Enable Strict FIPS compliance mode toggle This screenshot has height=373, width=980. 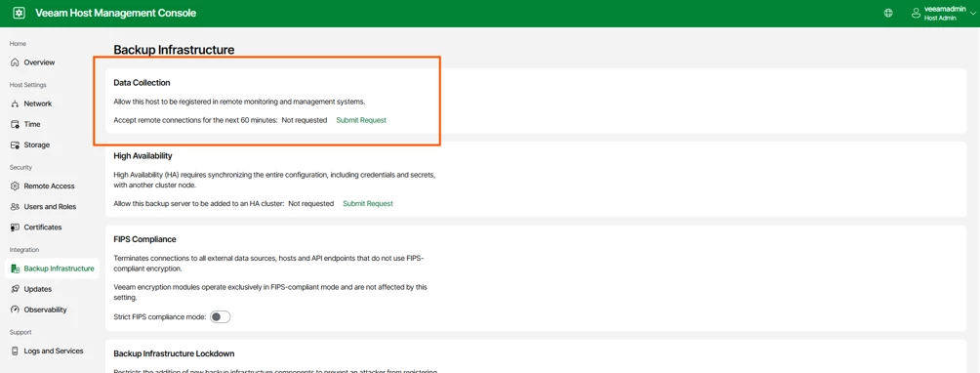pyautogui.click(x=220, y=316)
